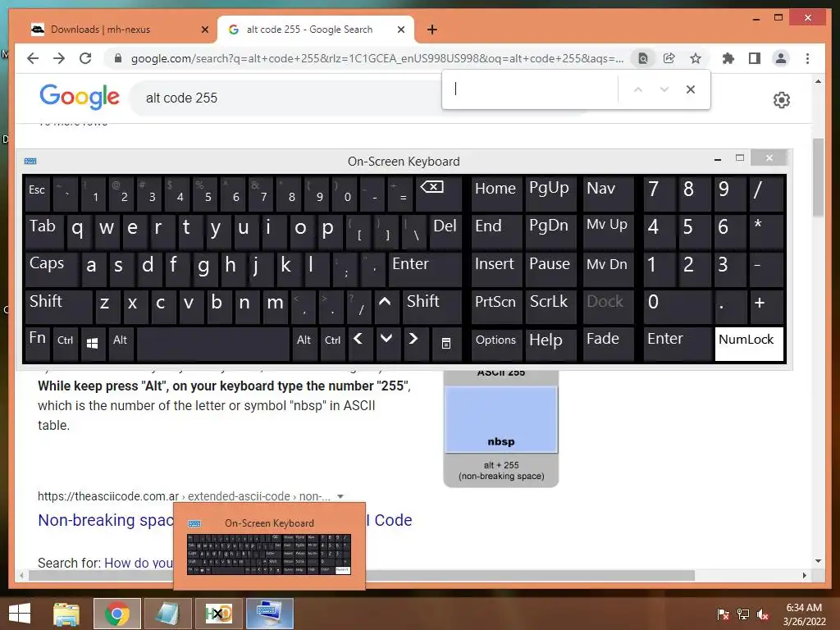Click the numpad Enter key
Image resolution: width=840 pixels, height=630 pixels.
coord(677,344)
